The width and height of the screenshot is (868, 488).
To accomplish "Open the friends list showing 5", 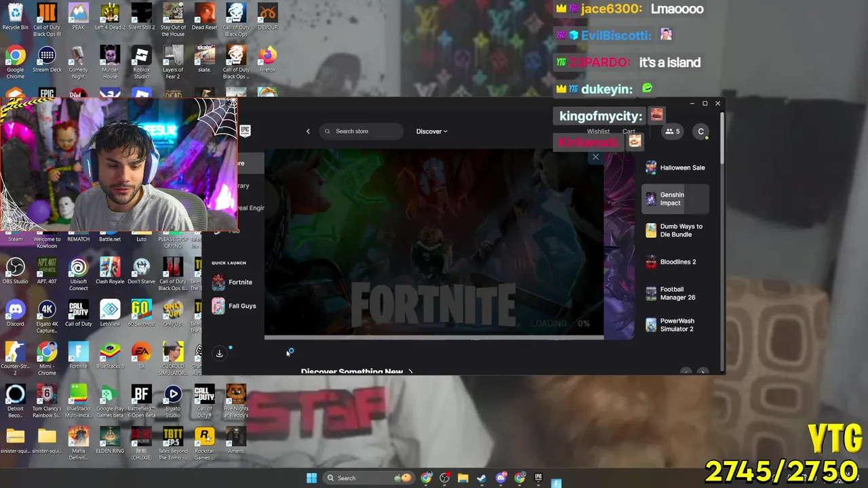I will [x=673, y=131].
